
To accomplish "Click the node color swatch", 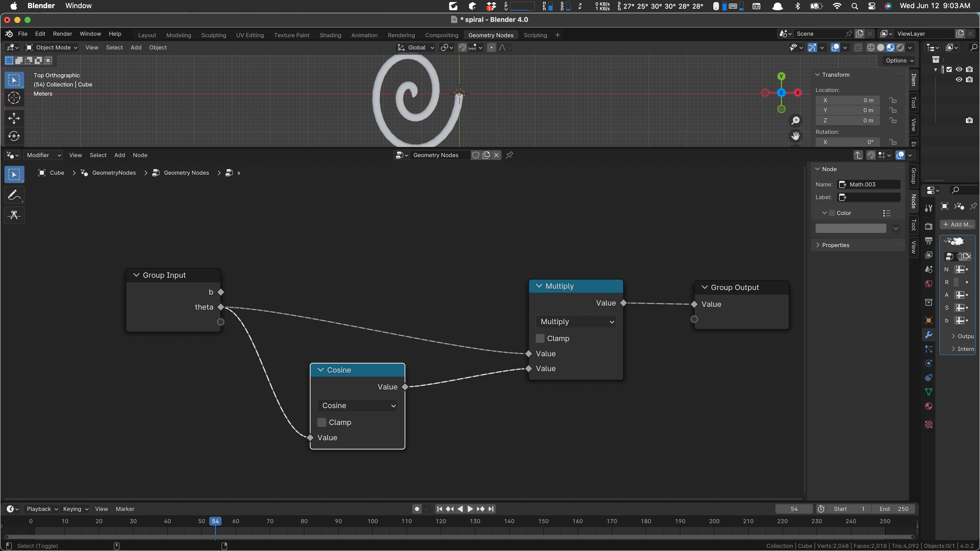I will pos(850,228).
